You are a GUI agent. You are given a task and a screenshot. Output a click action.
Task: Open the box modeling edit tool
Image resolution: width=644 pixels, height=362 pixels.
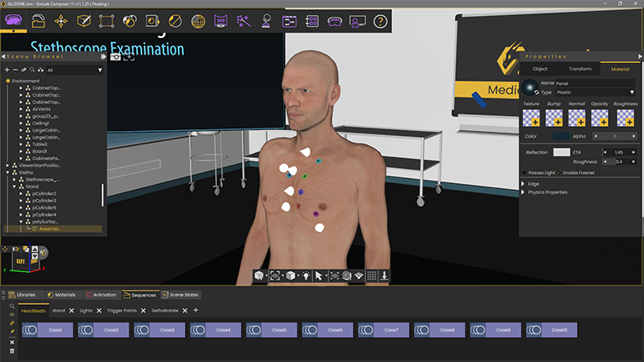point(84,21)
